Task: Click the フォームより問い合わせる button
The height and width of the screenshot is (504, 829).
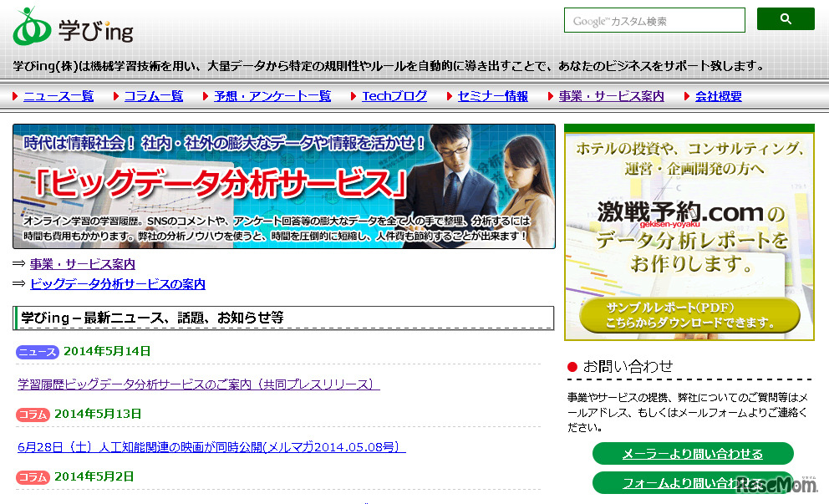Action: (x=692, y=482)
